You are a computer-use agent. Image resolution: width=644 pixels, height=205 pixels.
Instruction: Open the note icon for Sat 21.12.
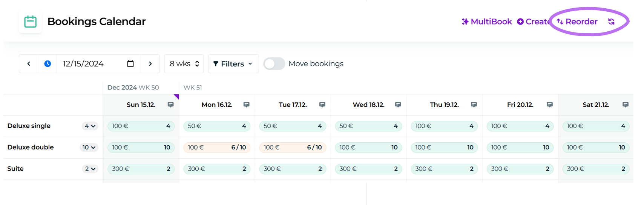click(x=626, y=105)
